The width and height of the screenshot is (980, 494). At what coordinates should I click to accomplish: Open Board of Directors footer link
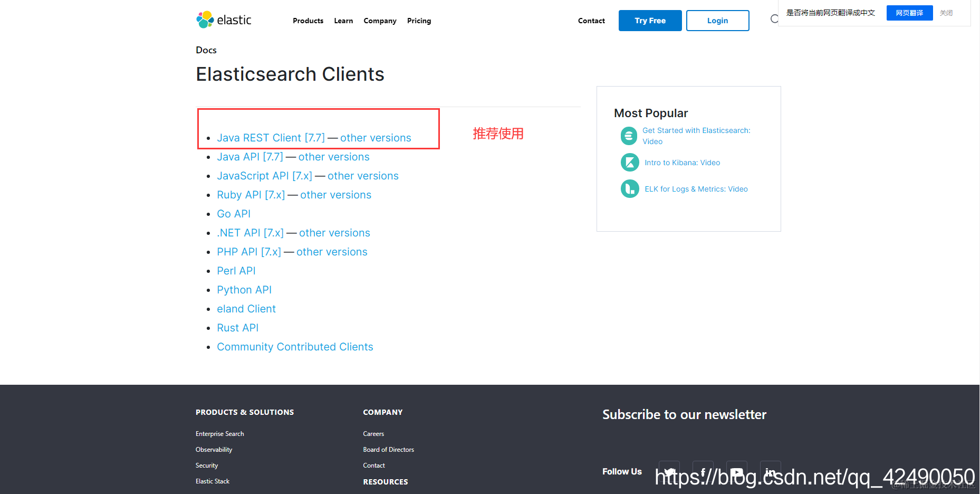[x=389, y=450]
